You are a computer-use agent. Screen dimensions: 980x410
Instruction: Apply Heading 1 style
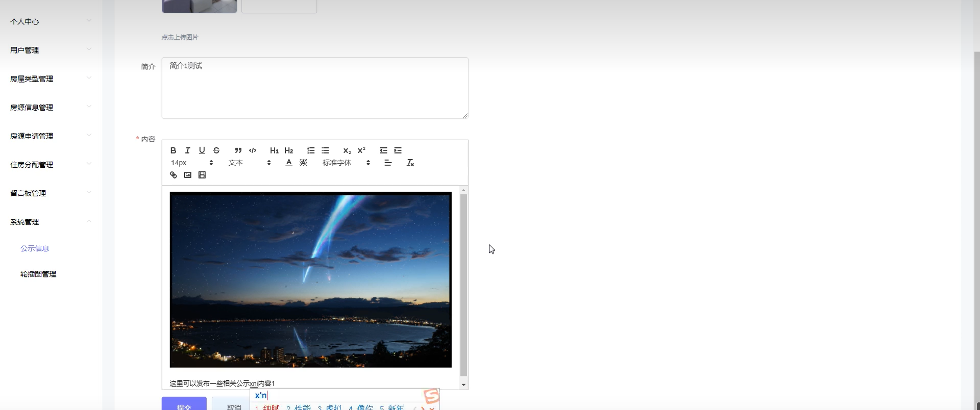coord(274,150)
